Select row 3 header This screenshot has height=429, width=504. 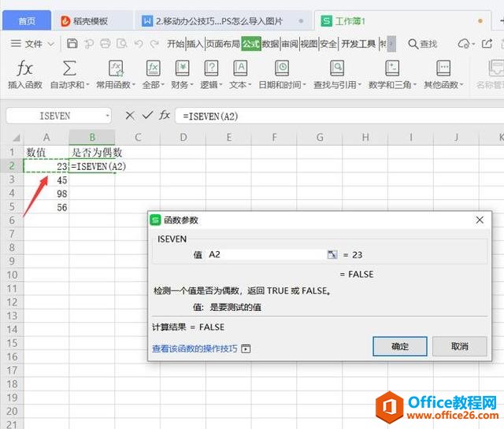12,179
